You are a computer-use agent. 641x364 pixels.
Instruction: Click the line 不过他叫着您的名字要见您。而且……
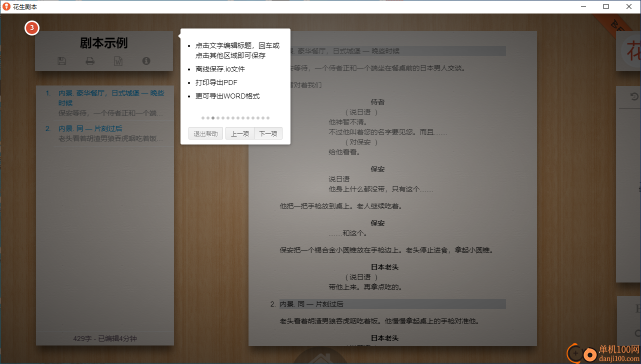(387, 132)
